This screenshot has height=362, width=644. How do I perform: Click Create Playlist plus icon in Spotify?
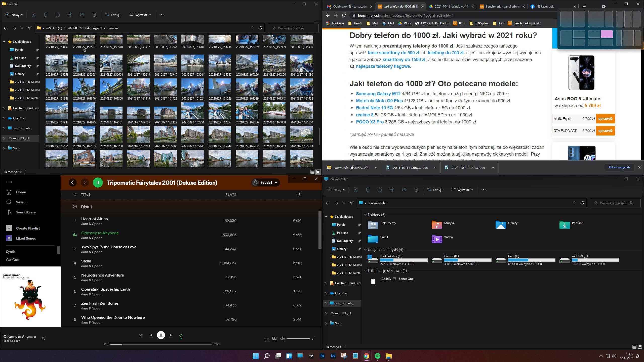coord(9,228)
